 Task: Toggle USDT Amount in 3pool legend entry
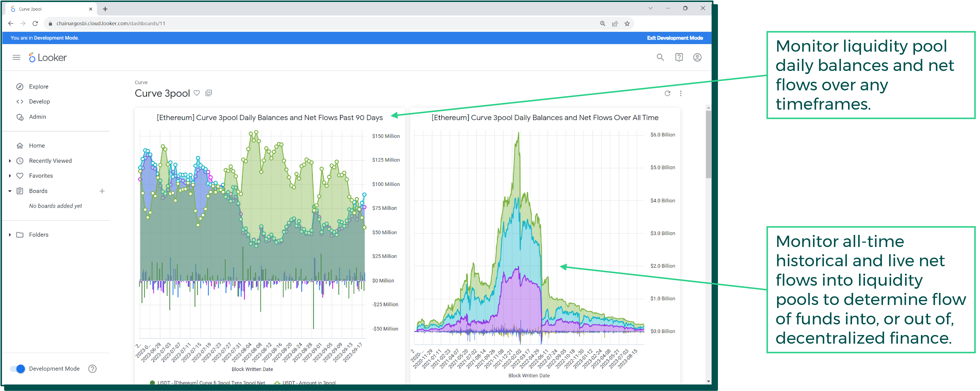tap(305, 383)
